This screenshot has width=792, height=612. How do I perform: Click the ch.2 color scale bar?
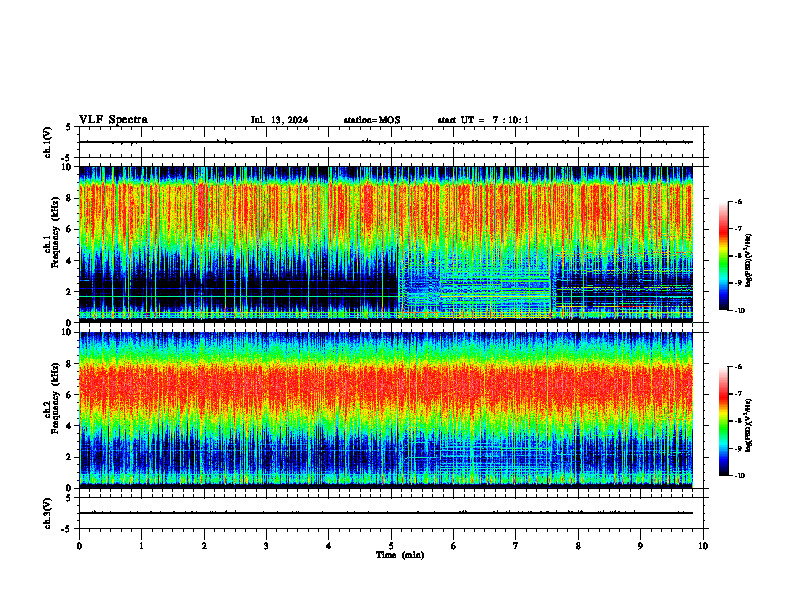click(x=723, y=421)
